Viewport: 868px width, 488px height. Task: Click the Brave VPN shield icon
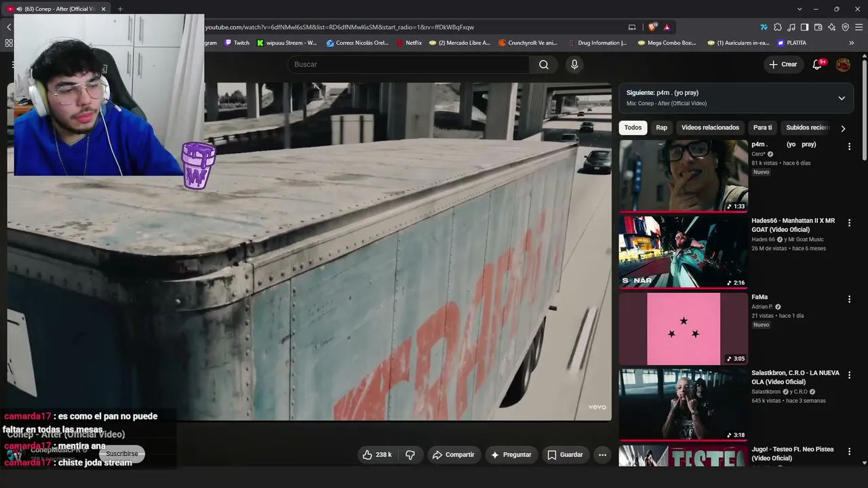tap(845, 27)
